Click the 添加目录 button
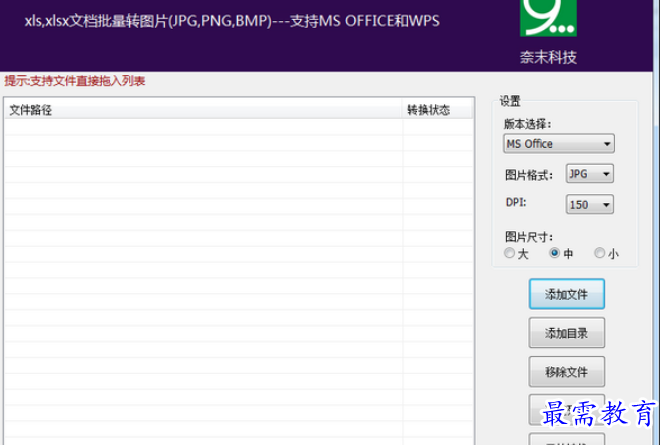 tap(567, 333)
